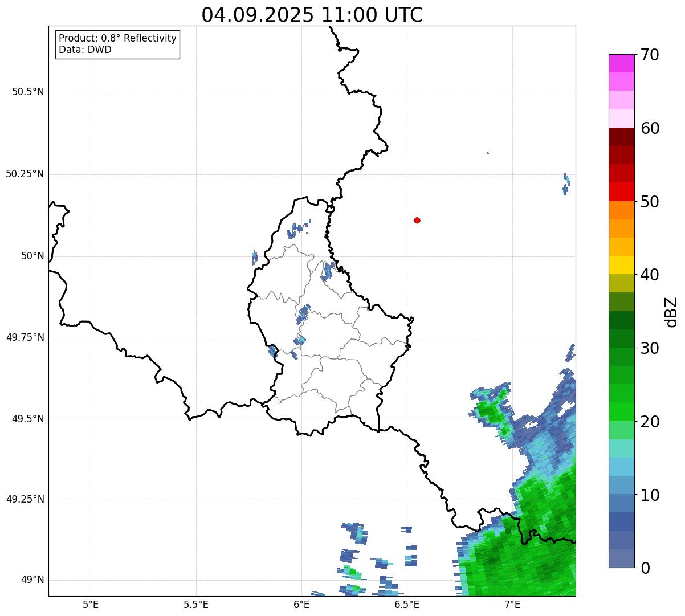Click the '5.5°E' longitude label
Viewport: 685px width, 616px height.
point(196,605)
